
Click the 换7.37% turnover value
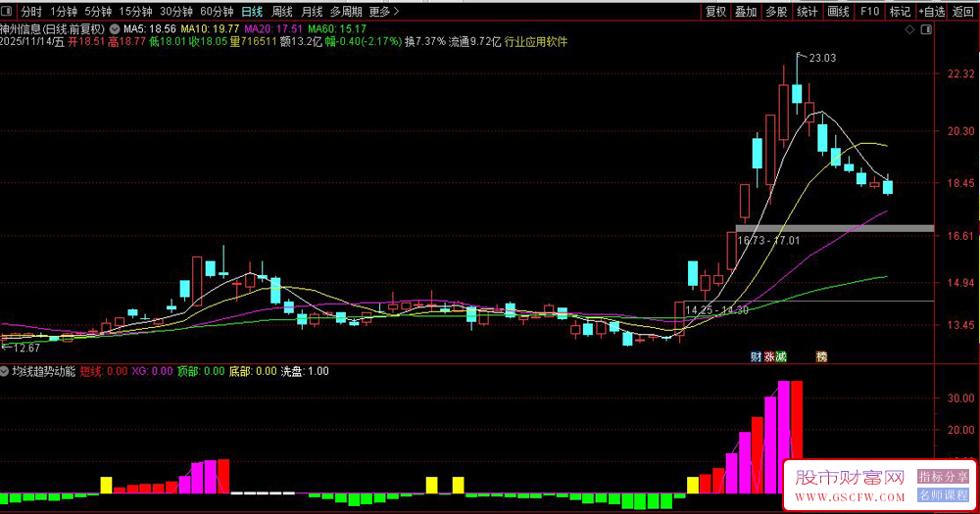tap(425, 42)
